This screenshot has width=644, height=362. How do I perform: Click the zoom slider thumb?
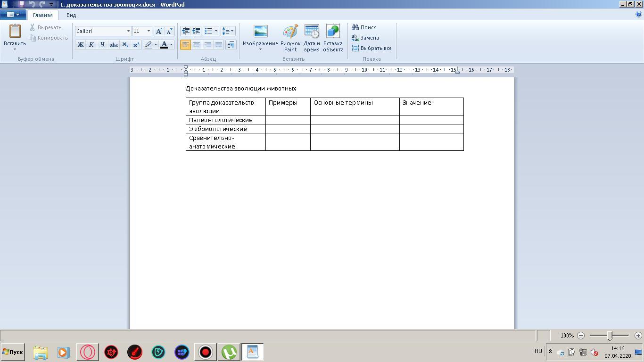point(610,336)
